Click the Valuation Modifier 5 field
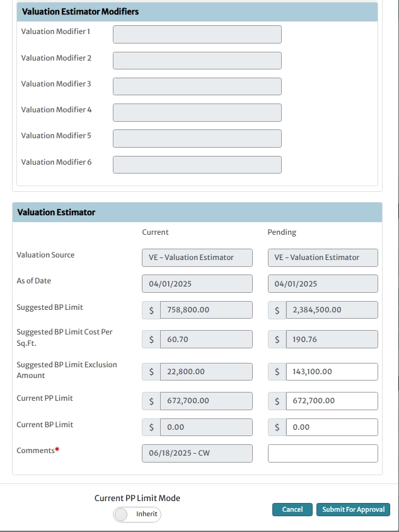399x532 pixels. point(197,138)
